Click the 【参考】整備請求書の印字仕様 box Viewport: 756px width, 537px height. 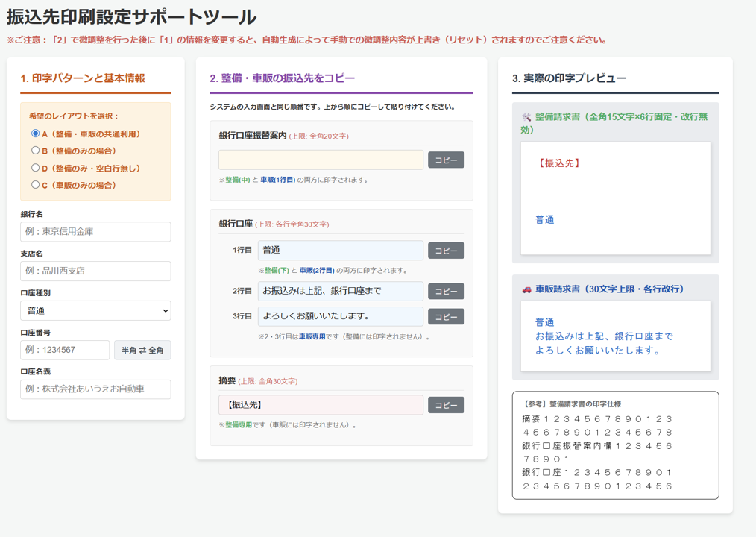615,445
